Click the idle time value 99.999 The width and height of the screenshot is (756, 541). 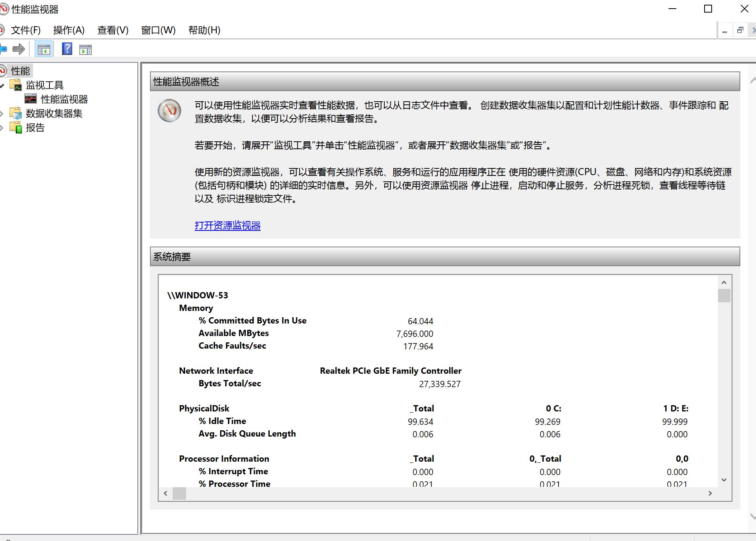click(x=675, y=422)
